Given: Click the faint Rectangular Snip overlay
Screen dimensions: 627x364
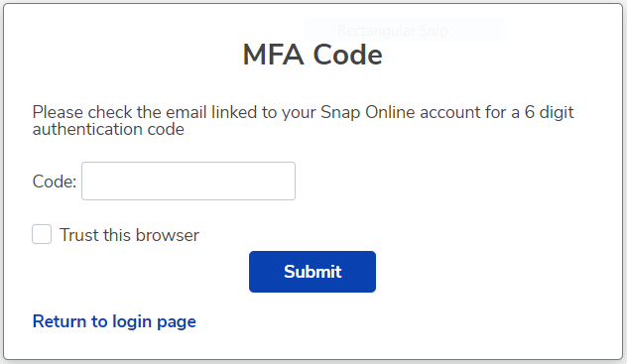Looking at the screenshot, I should [x=393, y=31].
